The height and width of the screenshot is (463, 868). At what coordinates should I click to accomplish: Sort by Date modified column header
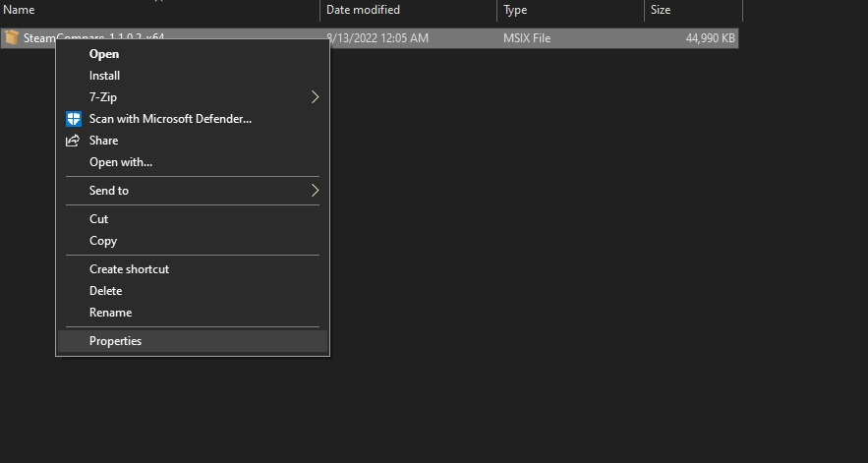pos(409,10)
